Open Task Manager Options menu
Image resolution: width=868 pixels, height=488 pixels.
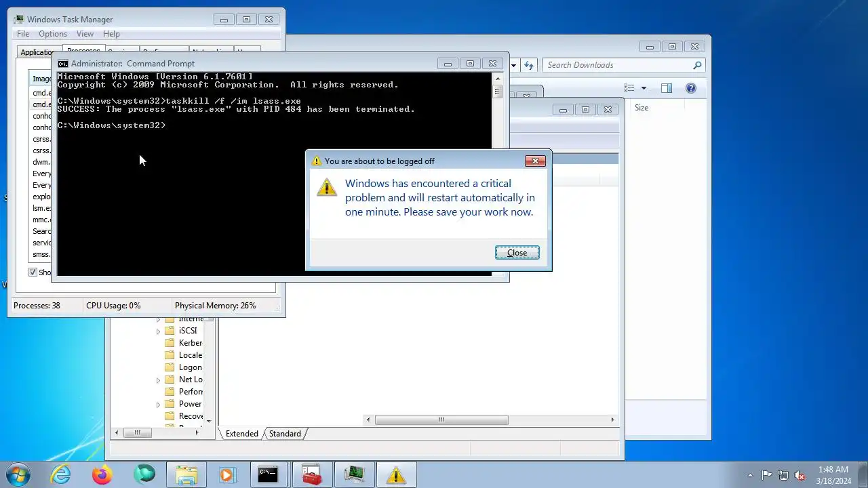[x=53, y=34]
